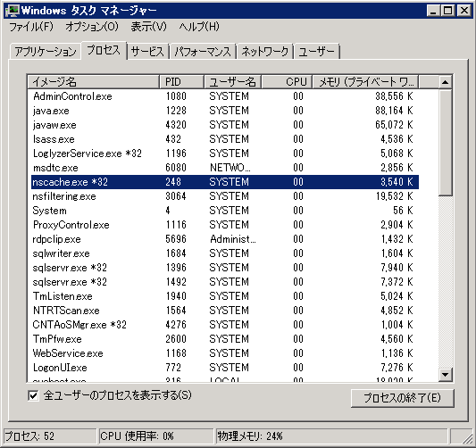The image size is (476, 448).
Task: Minimize the Task Manager window
Action: pos(433,11)
